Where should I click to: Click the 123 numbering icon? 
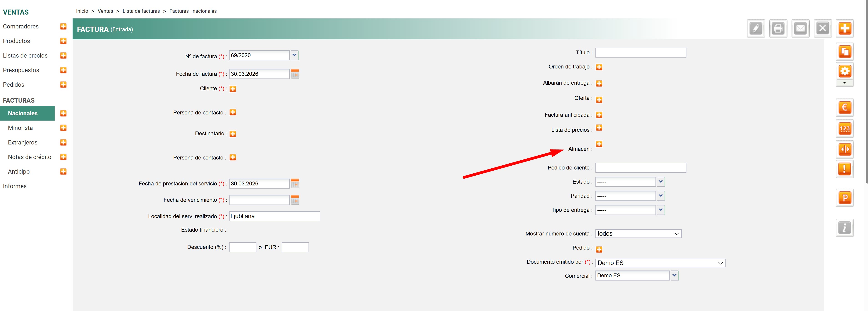pyautogui.click(x=844, y=129)
